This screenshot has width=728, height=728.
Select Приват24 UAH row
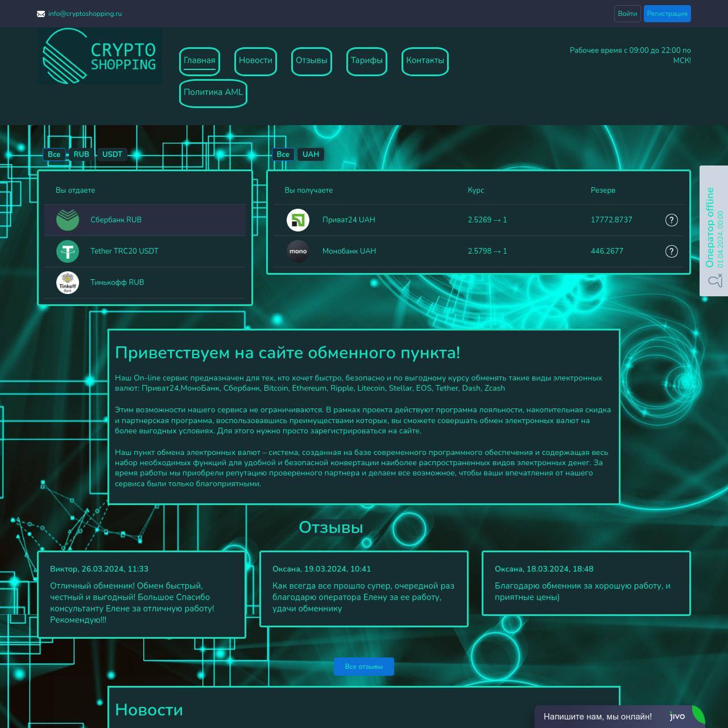(478, 220)
